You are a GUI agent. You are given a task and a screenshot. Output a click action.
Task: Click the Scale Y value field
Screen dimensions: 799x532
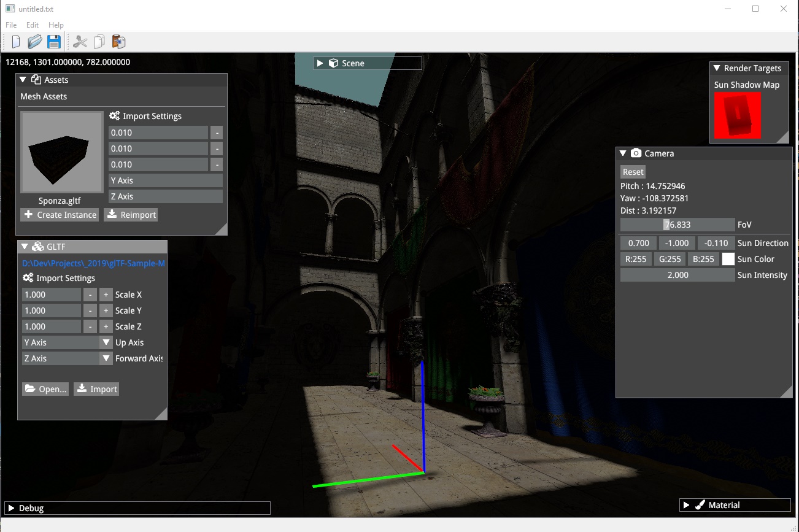click(x=52, y=310)
